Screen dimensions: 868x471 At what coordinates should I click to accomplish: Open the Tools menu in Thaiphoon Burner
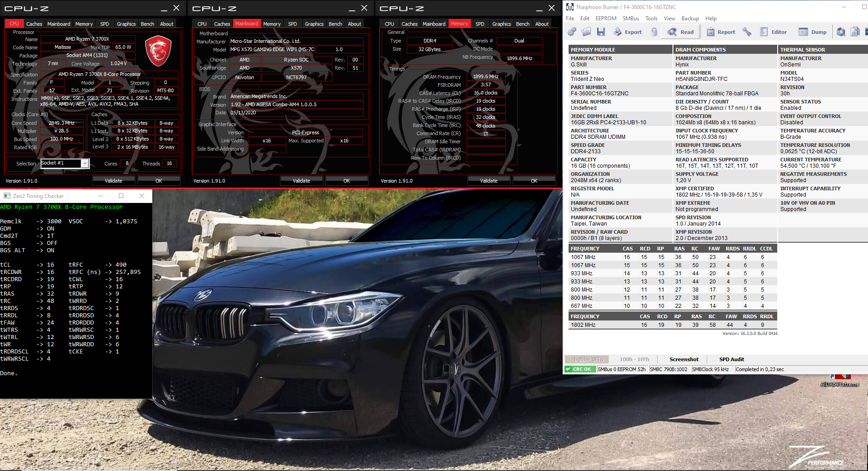click(x=651, y=19)
